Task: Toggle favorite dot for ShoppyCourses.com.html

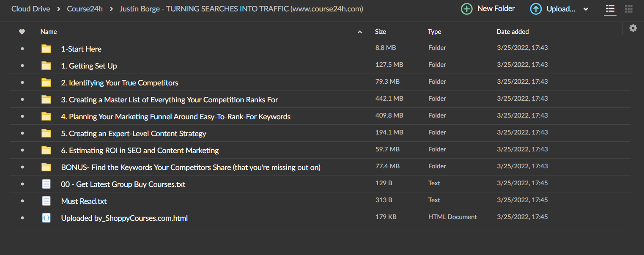Action: tap(22, 218)
